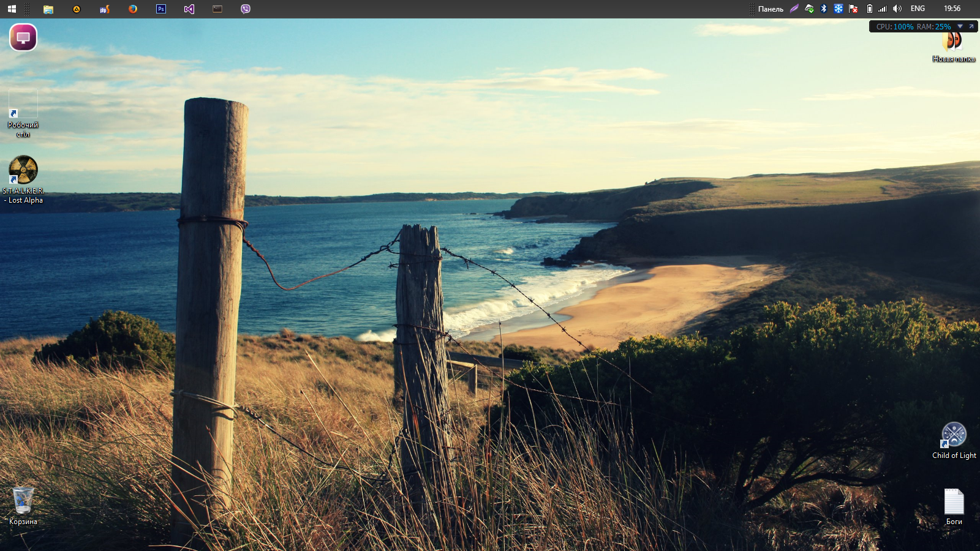This screenshot has height=551, width=980.
Task: Expand the CPU/RAM widget dropdown arrow
Action: [960, 26]
